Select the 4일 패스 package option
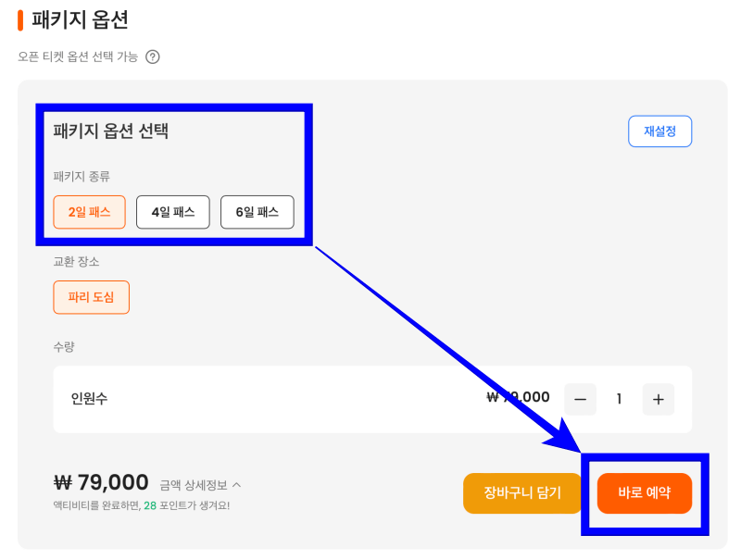The width and height of the screenshot is (741, 560). [172, 212]
